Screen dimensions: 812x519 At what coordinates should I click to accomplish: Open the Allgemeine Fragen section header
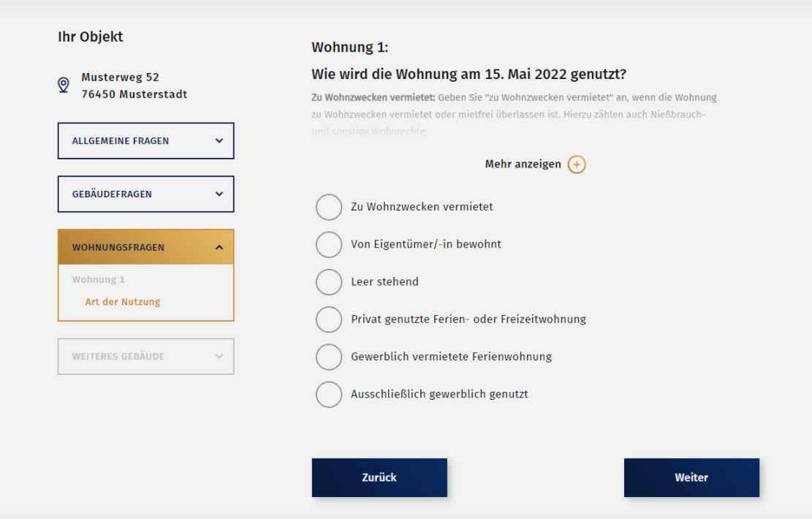(121, 141)
